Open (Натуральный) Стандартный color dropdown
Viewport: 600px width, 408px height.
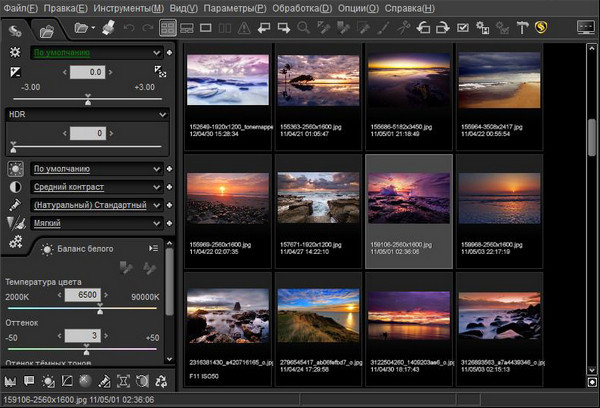(97, 205)
